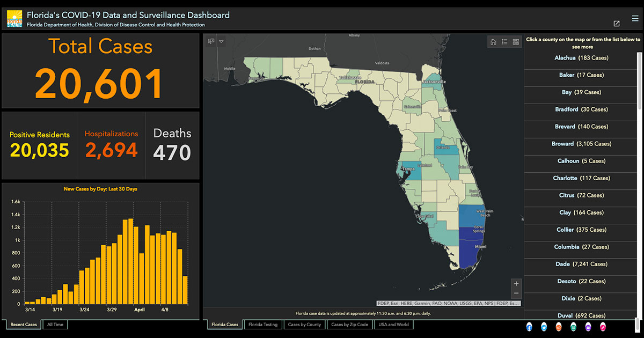Activate the map selection tool
644x338 pixels.
[x=211, y=41]
